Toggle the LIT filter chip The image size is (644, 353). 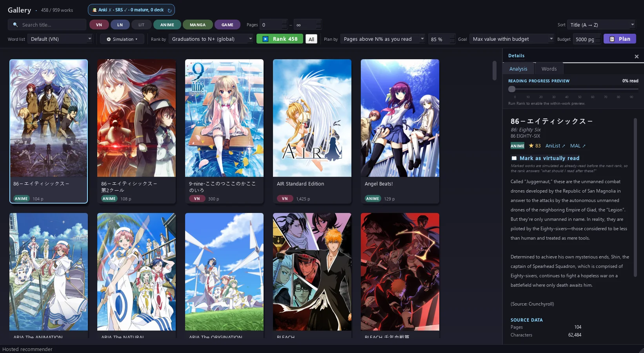pyautogui.click(x=141, y=25)
